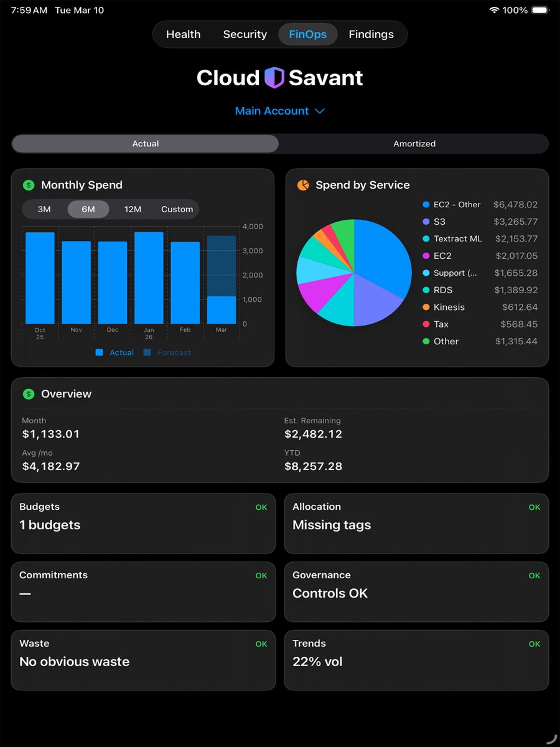Click the pie chart
The width and height of the screenshot is (560, 747).
coord(354,273)
